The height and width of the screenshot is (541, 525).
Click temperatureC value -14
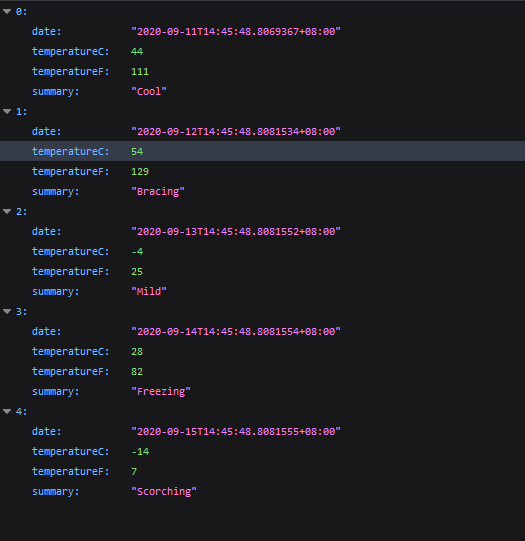click(x=140, y=452)
